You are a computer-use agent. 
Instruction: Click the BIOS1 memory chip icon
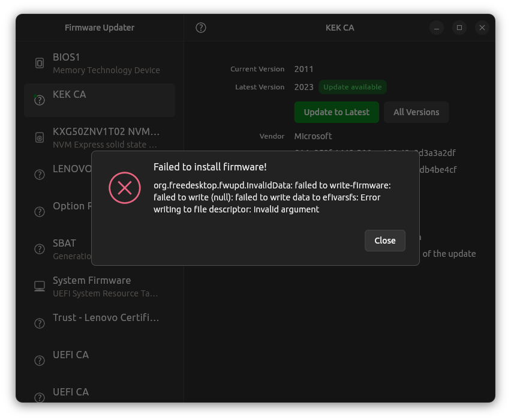pyautogui.click(x=40, y=63)
